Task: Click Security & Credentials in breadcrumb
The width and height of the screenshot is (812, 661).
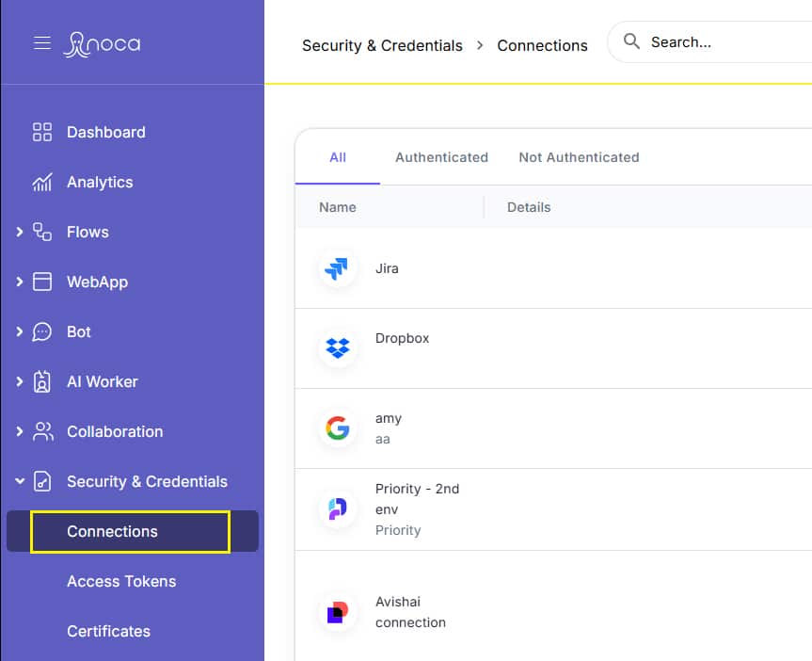Action: point(382,45)
